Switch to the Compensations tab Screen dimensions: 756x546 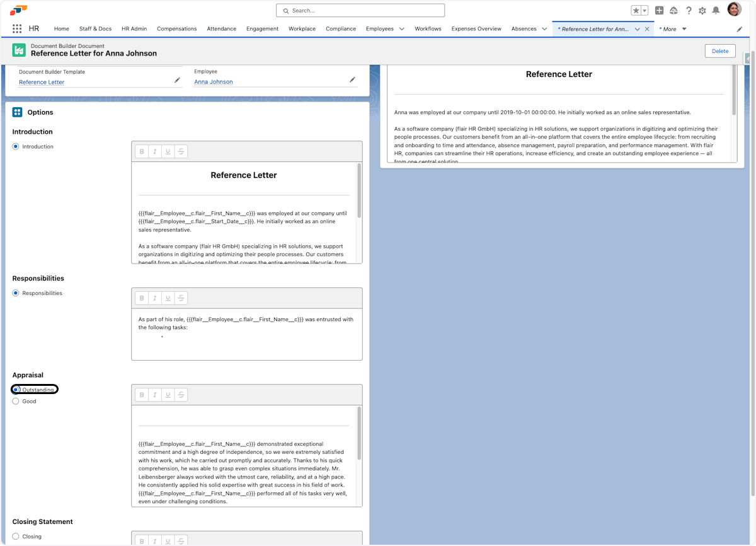[176, 28]
